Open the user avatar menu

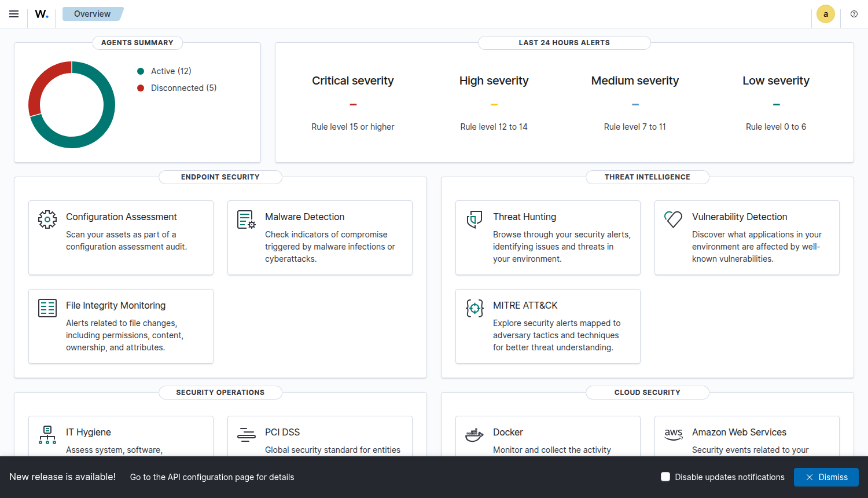pyautogui.click(x=826, y=14)
